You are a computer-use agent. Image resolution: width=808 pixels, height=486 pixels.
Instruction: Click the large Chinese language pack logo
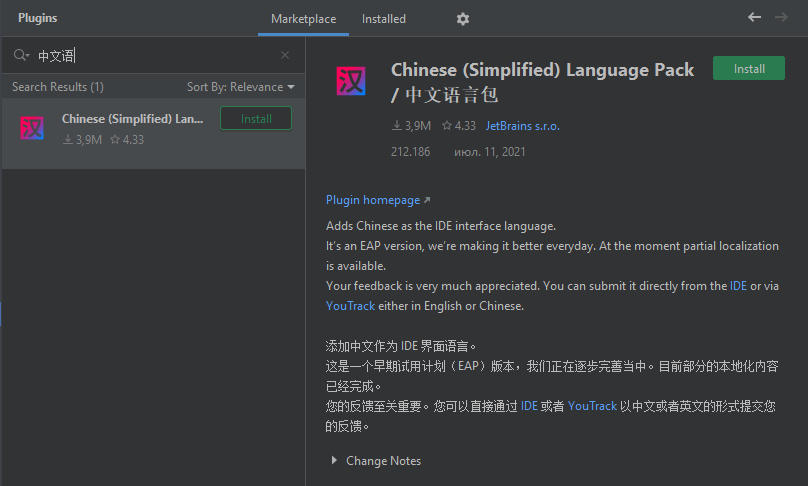click(x=351, y=81)
